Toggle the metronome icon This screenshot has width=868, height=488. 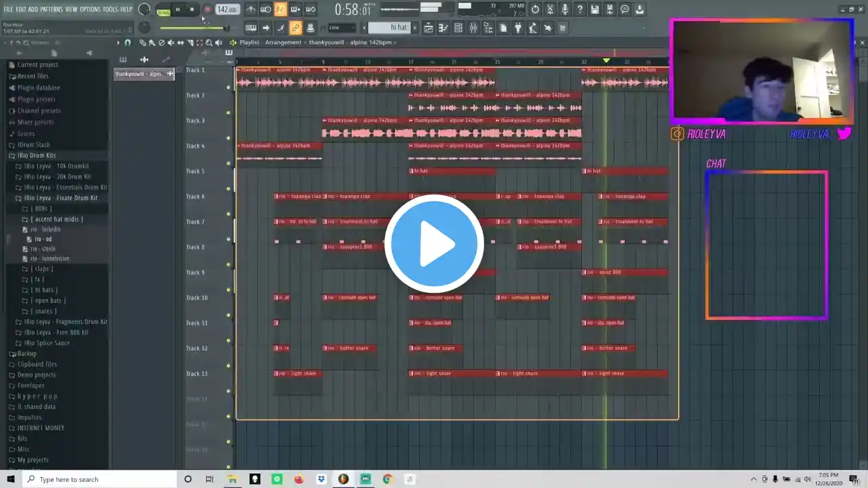tap(251, 9)
